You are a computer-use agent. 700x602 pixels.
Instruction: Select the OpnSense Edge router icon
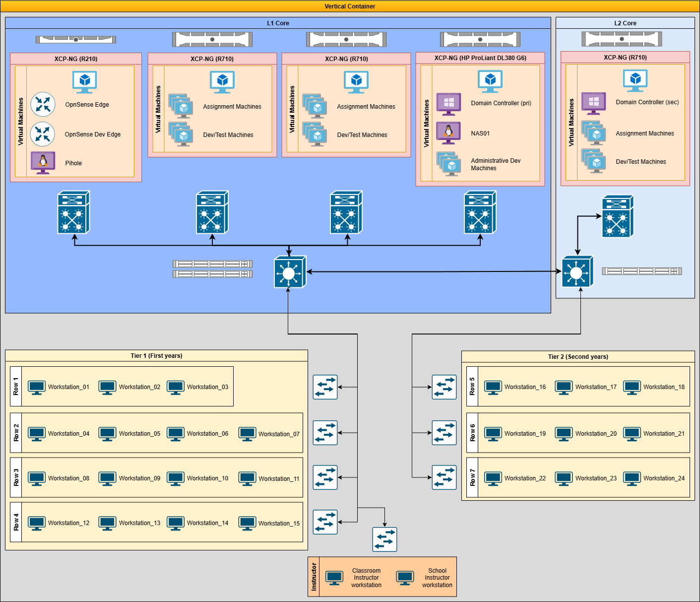(x=43, y=104)
